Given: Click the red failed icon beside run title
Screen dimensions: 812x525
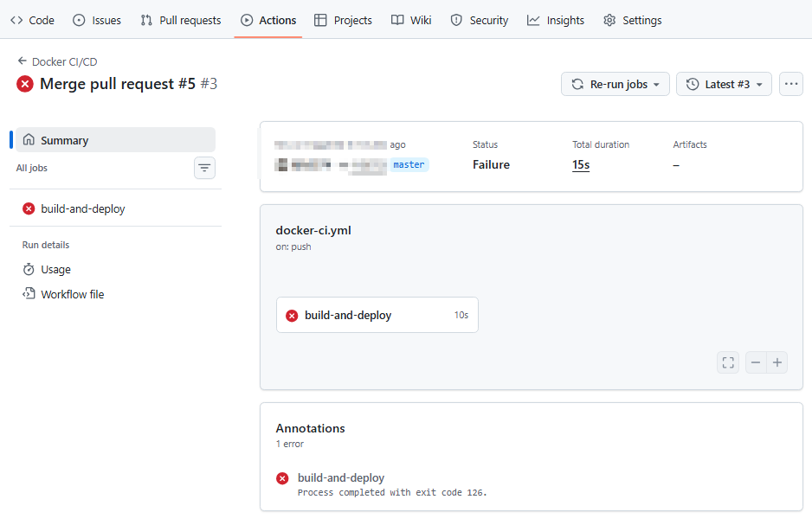Looking at the screenshot, I should click(25, 84).
